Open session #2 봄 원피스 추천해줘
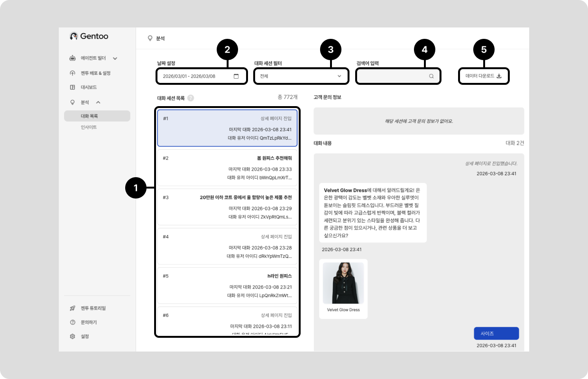The height and width of the screenshot is (379, 588). click(227, 168)
